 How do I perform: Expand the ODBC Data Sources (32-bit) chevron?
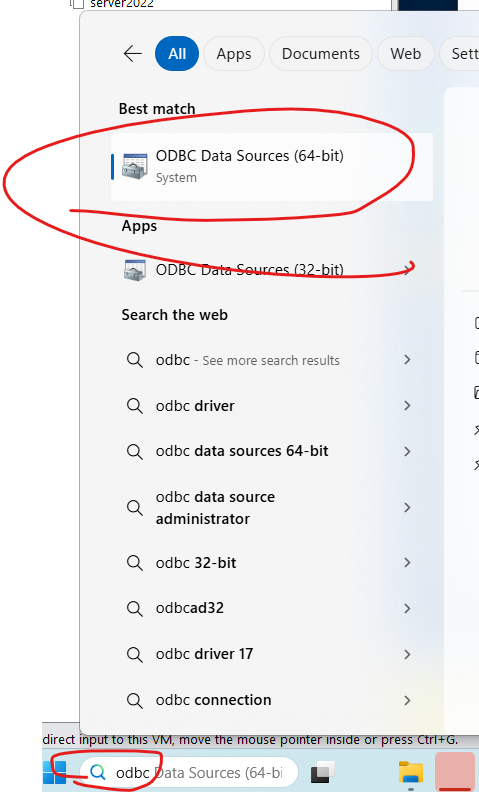point(407,270)
